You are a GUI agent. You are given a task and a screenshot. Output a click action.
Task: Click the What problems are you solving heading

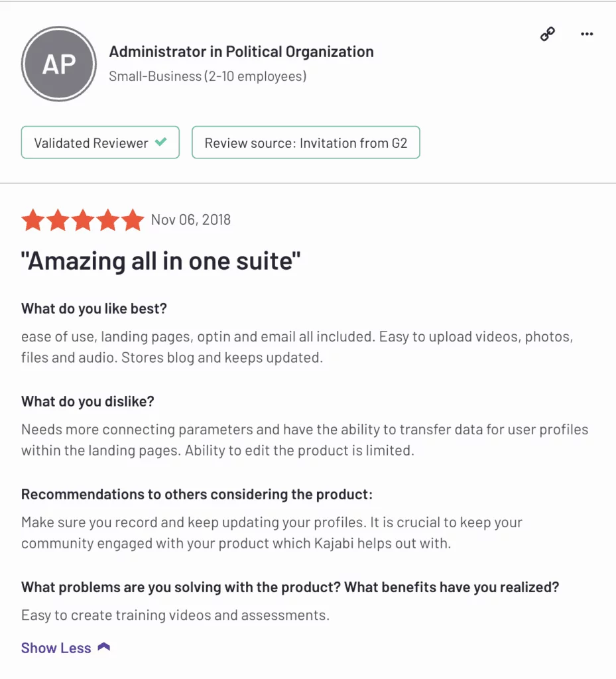pos(290,587)
